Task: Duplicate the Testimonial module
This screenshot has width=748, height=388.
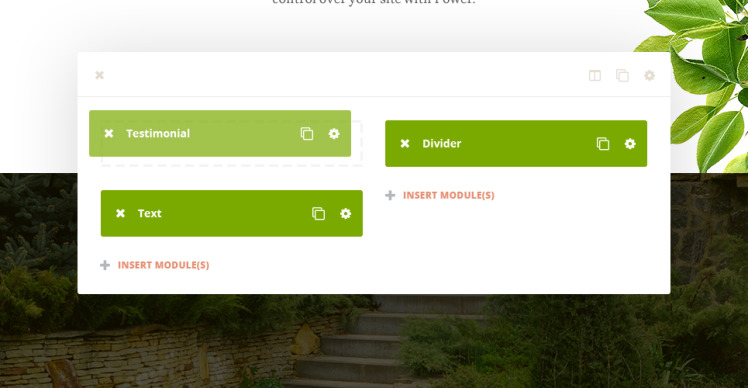Action: (x=307, y=134)
